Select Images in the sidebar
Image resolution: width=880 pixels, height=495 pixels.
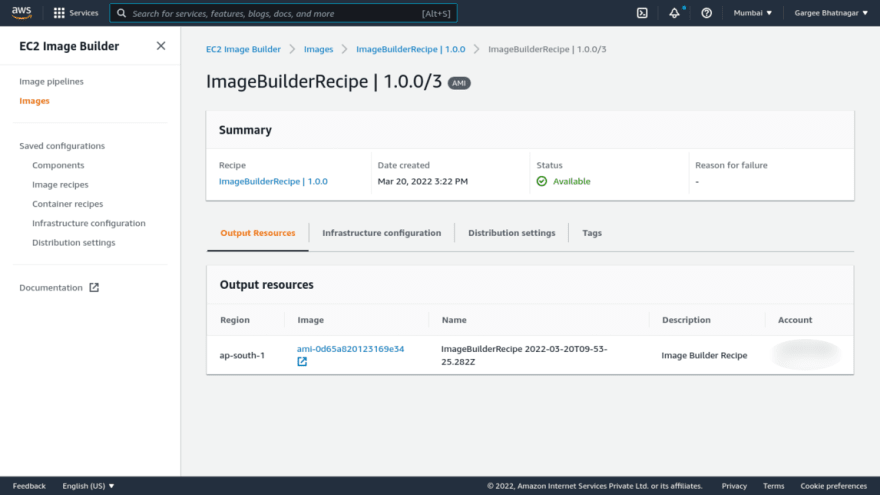(x=34, y=101)
